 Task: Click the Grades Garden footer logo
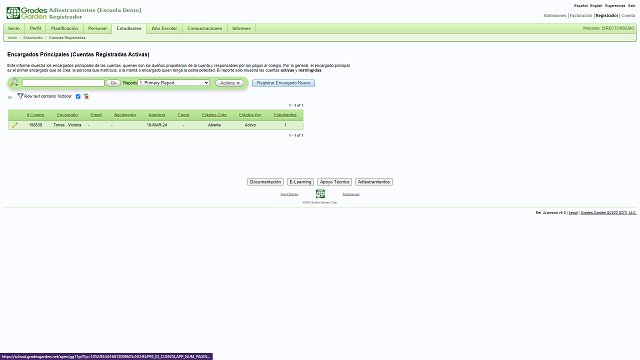320,193
